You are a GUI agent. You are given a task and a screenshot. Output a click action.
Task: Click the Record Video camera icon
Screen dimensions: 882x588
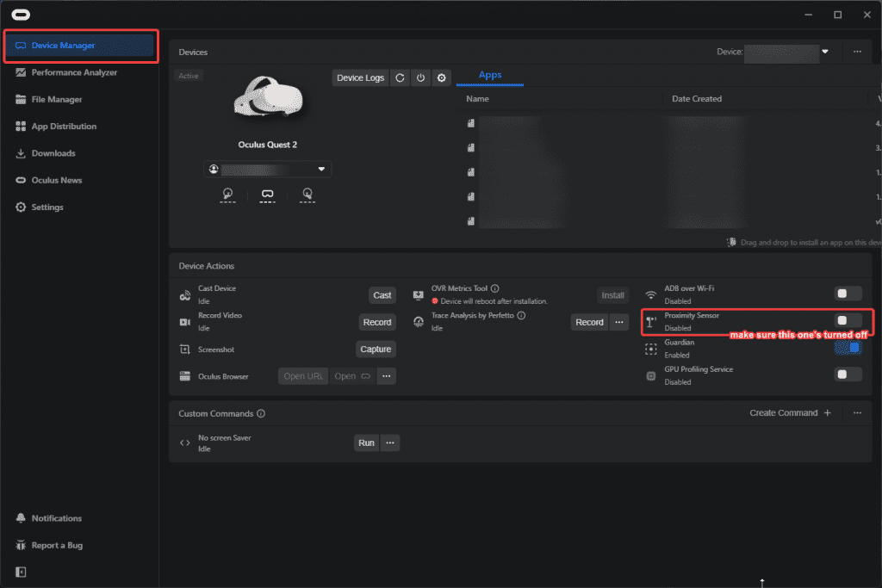[x=184, y=323]
